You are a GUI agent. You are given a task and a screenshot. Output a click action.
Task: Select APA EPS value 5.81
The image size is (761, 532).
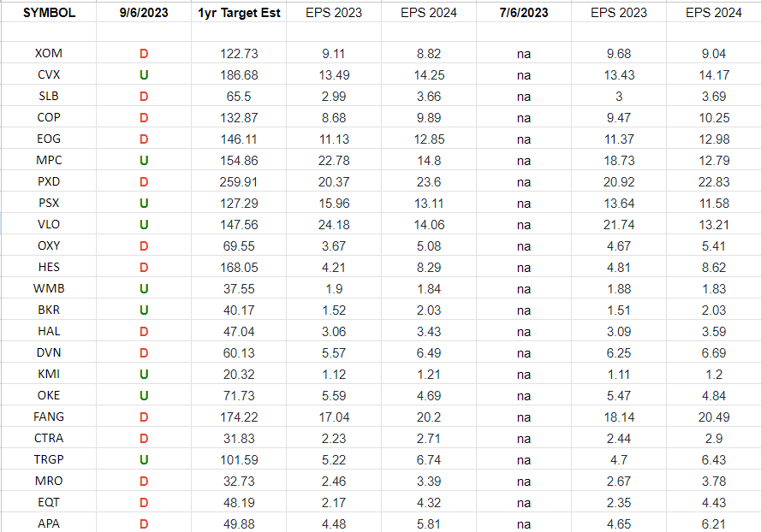429,523
